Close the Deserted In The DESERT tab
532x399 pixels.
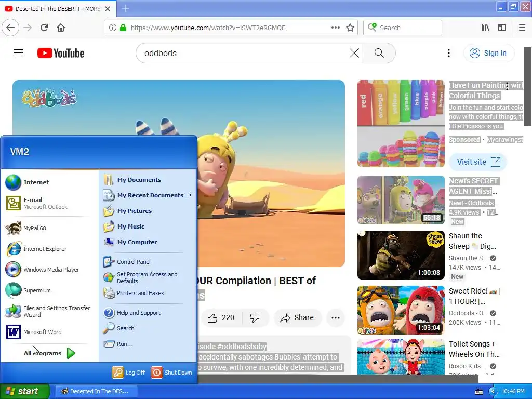click(x=108, y=9)
